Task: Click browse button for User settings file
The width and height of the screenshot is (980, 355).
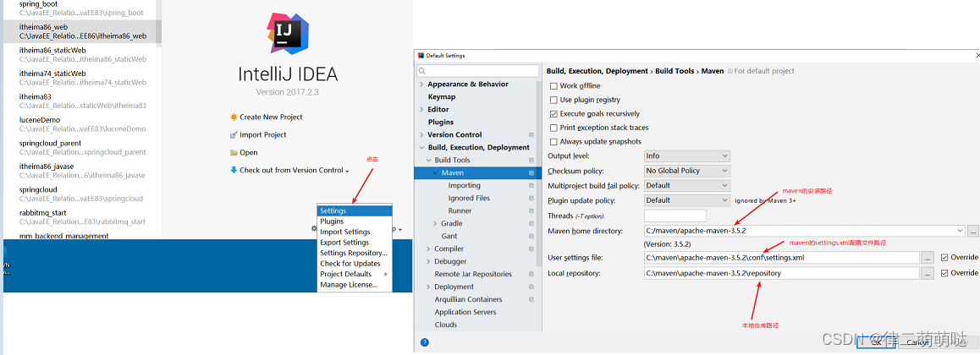Action: point(928,258)
